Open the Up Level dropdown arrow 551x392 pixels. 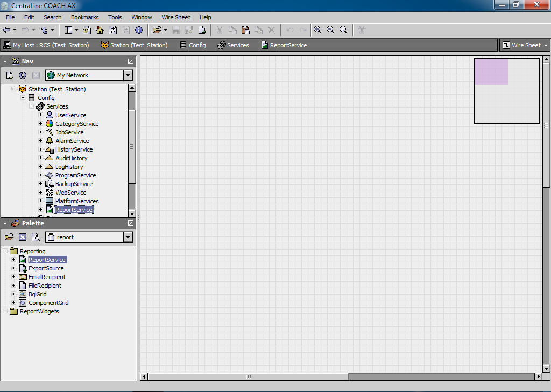(x=52, y=30)
